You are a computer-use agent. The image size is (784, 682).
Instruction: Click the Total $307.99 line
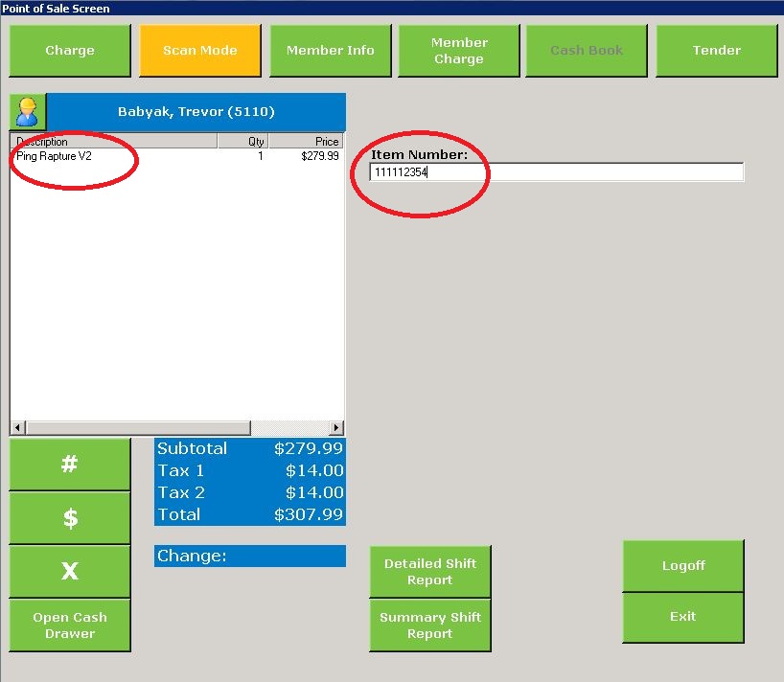click(250, 514)
